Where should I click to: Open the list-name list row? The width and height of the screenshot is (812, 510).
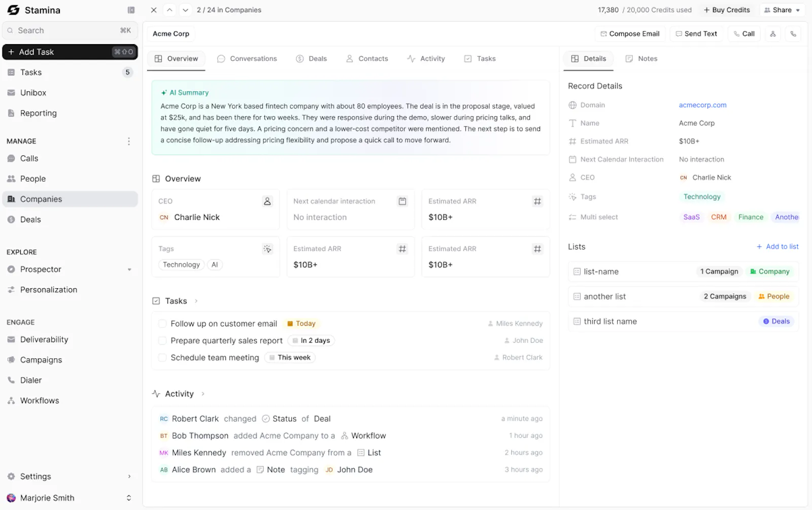(x=683, y=271)
